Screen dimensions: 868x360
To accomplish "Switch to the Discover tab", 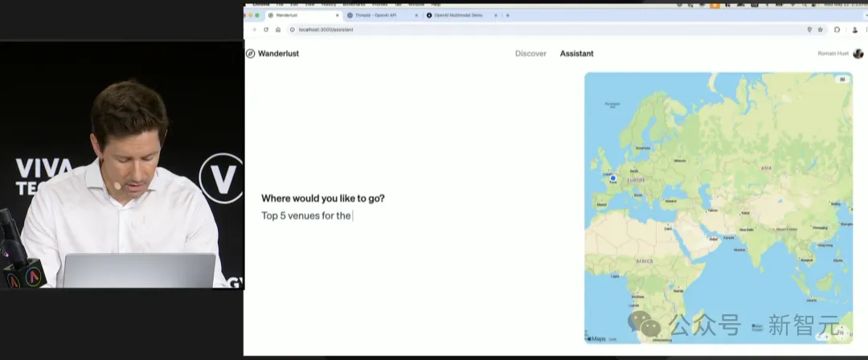I will [530, 54].
